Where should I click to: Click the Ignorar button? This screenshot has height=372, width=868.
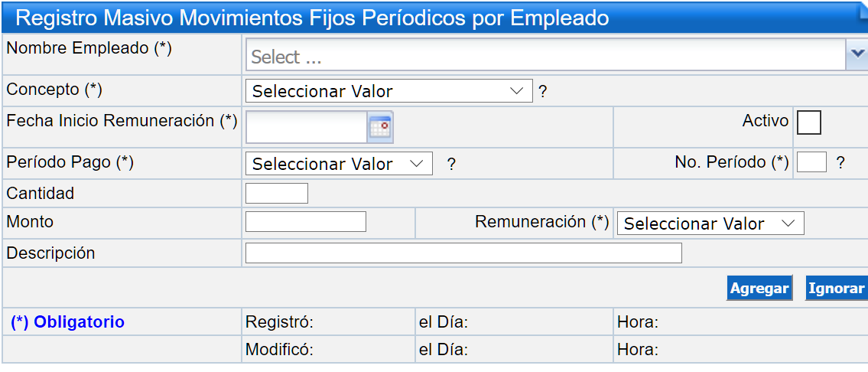[836, 289]
